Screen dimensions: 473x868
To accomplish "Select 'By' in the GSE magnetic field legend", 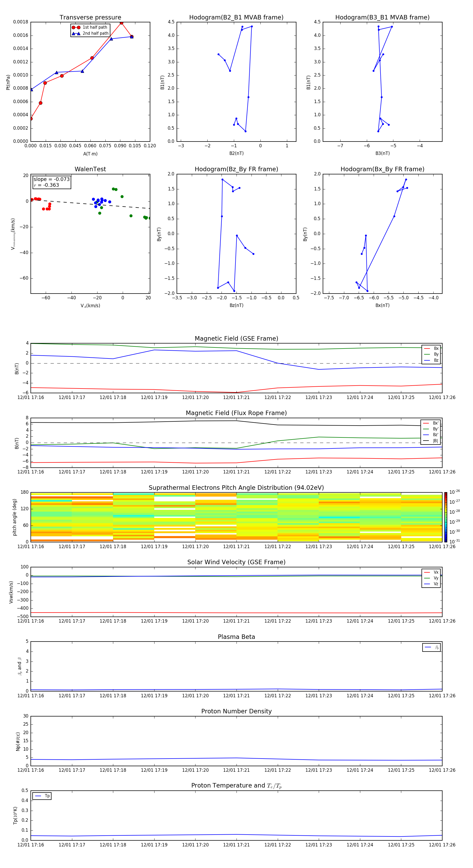I will point(431,354).
